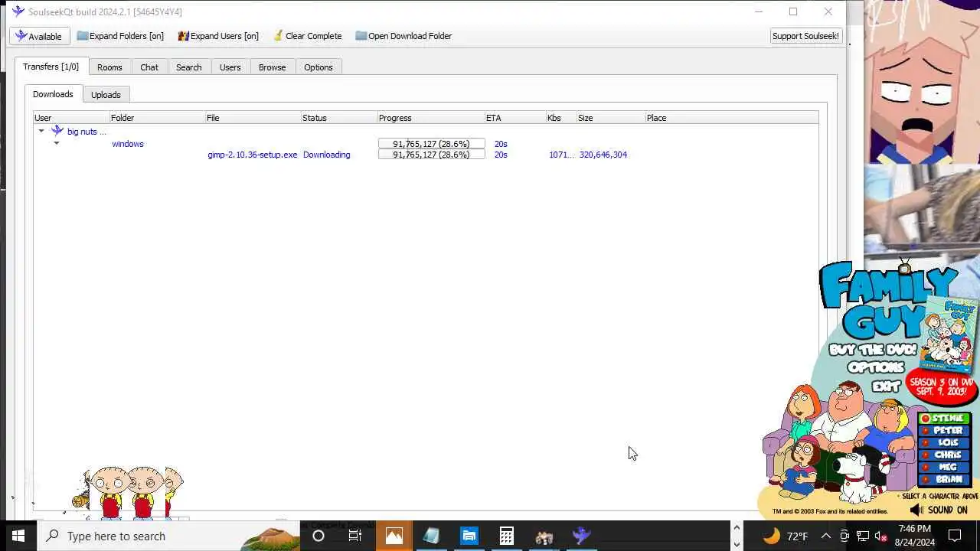The height and width of the screenshot is (551, 980).
Task: Sort by the Folder column header
Action: (x=157, y=118)
